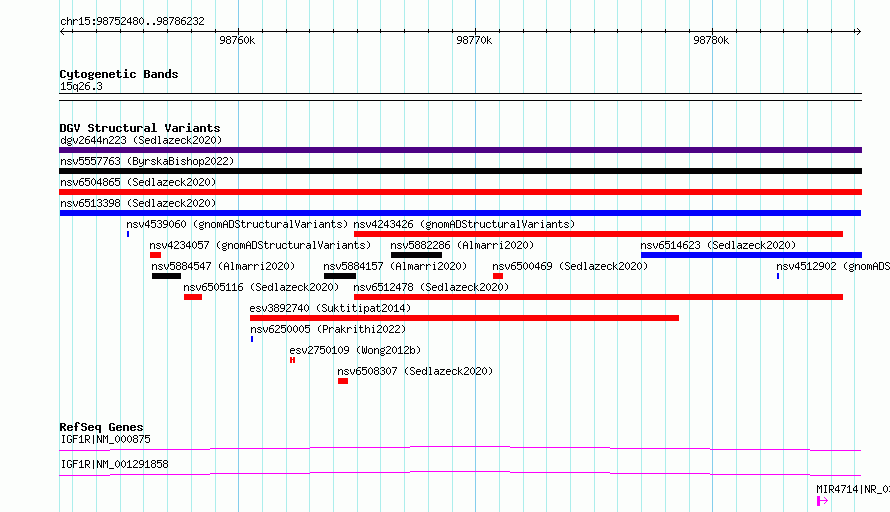Click the nsv5882286 (Almarri2020) label
The width and height of the screenshot is (890, 512).
point(462,245)
